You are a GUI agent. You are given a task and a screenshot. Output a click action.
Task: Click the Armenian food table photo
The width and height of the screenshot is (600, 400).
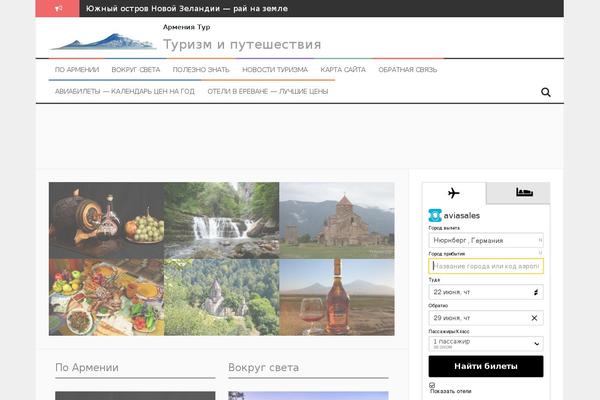[x=106, y=297]
